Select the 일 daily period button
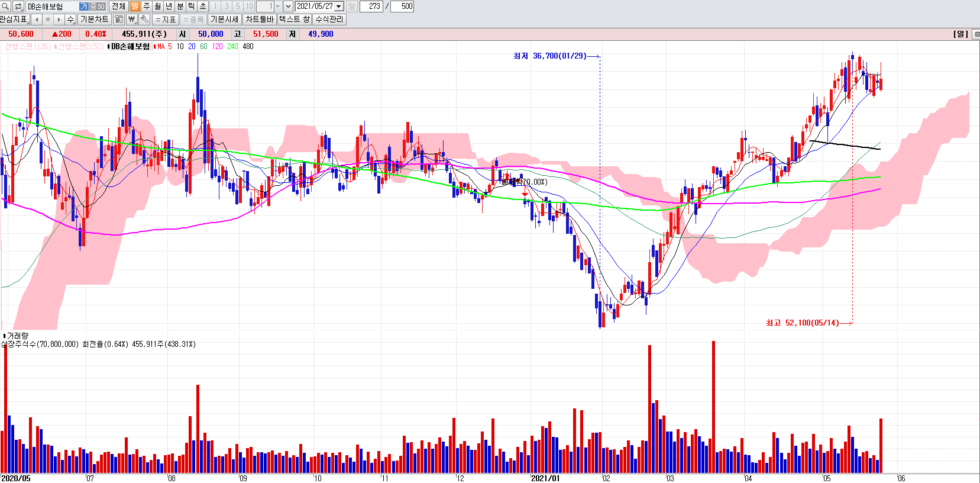This screenshot has height=483, width=980. point(135,7)
